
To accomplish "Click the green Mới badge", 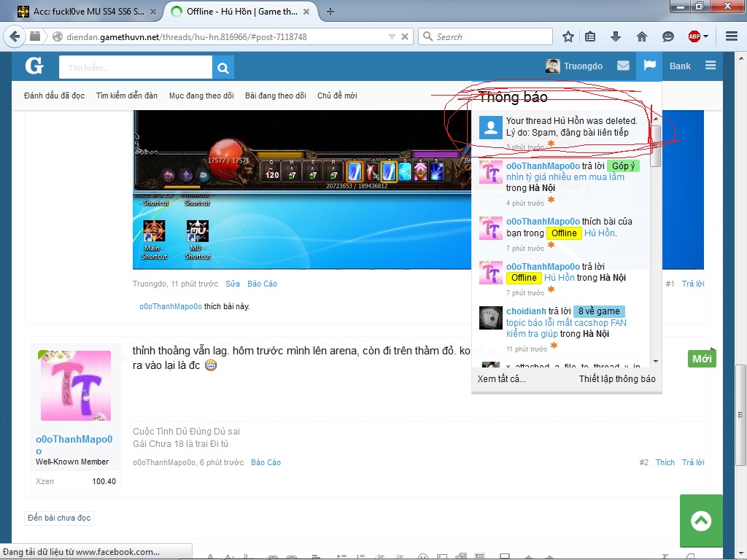I will (x=702, y=359).
